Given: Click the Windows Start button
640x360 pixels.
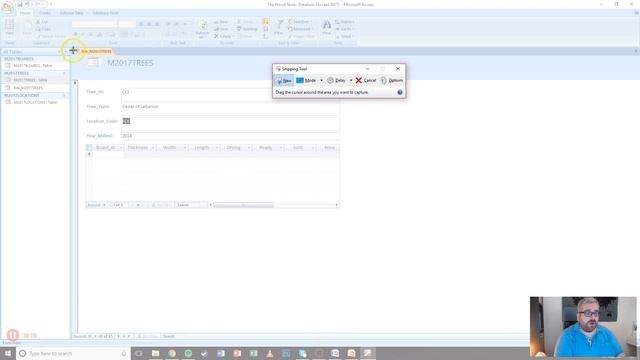Looking at the screenshot, I should click(8, 353).
